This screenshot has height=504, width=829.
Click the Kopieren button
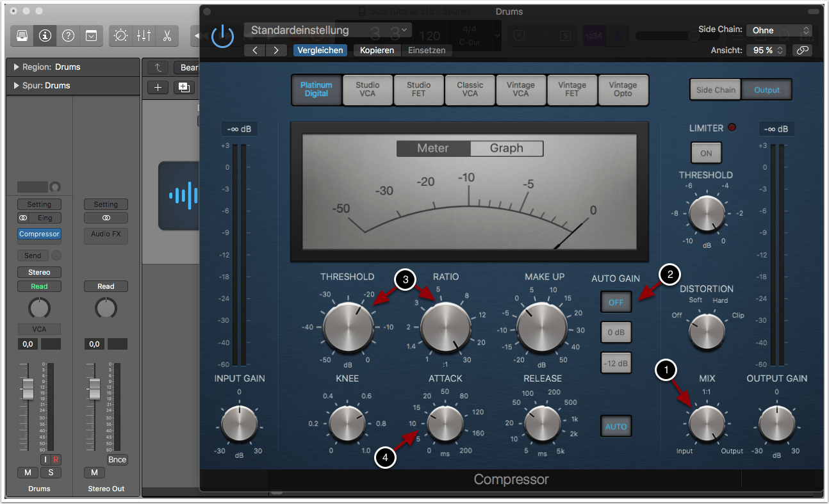pos(377,50)
